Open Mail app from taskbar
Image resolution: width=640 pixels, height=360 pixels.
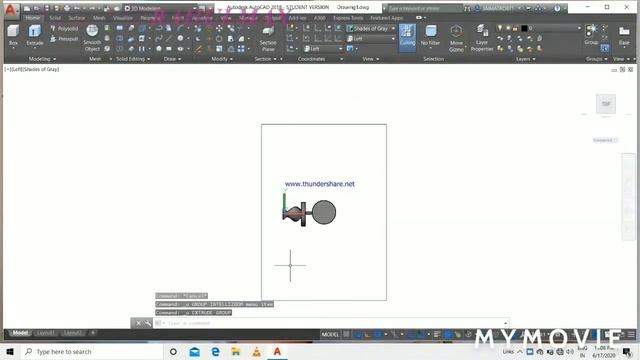[195, 351]
